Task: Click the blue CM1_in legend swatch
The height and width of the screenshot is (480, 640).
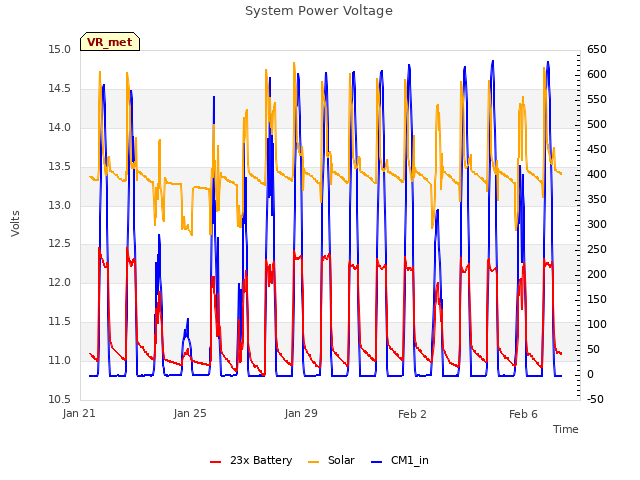Action: [377, 462]
